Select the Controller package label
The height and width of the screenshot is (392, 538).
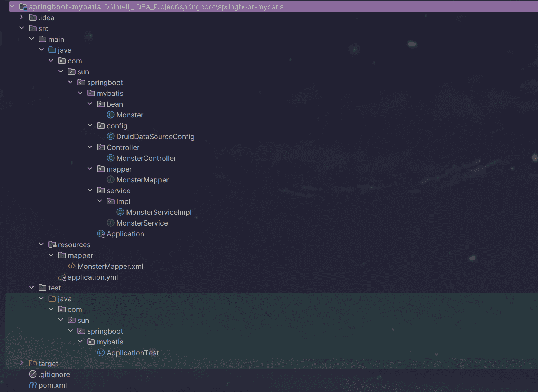point(123,147)
